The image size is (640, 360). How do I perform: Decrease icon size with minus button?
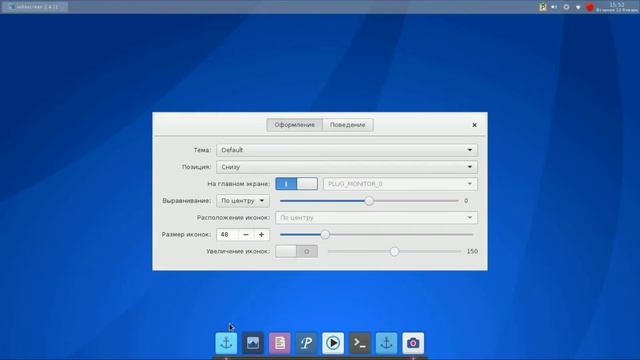tap(246, 235)
